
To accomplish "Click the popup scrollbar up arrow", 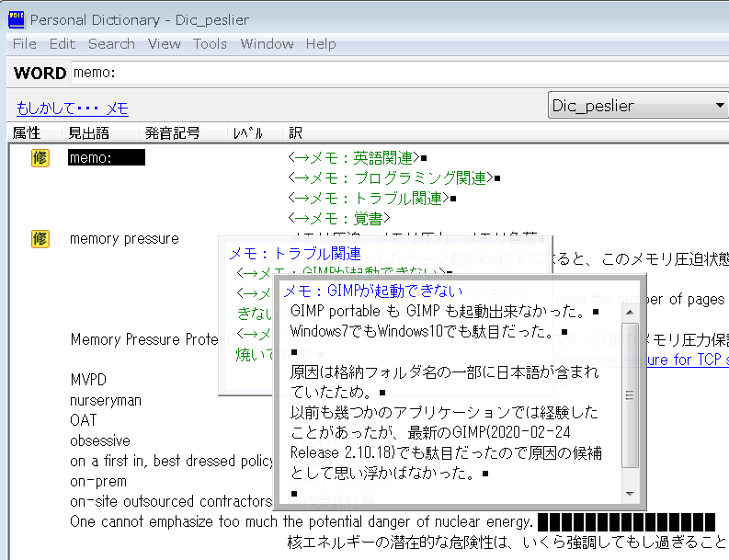I will pos(630,312).
